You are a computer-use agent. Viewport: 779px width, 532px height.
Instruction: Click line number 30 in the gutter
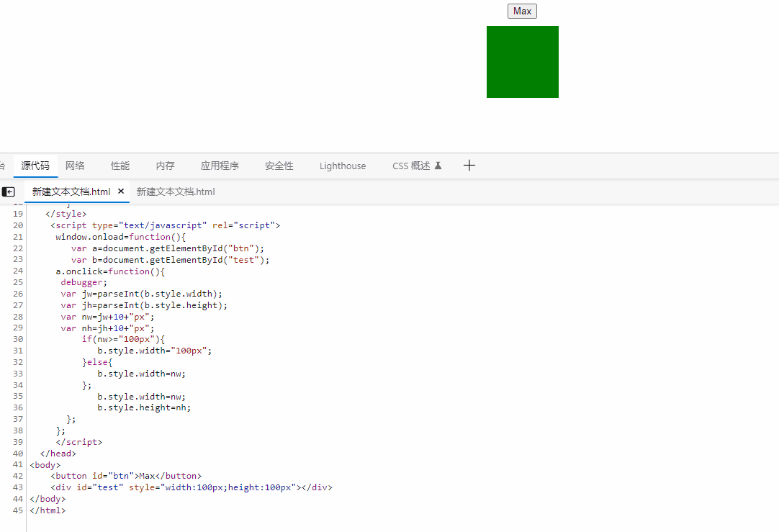click(x=18, y=339)
